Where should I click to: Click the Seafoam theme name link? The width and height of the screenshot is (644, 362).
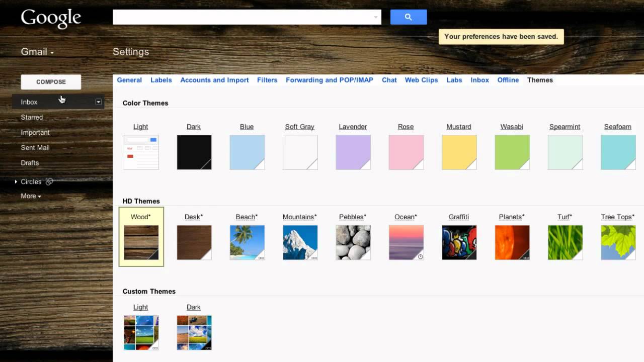coord(618,127)
